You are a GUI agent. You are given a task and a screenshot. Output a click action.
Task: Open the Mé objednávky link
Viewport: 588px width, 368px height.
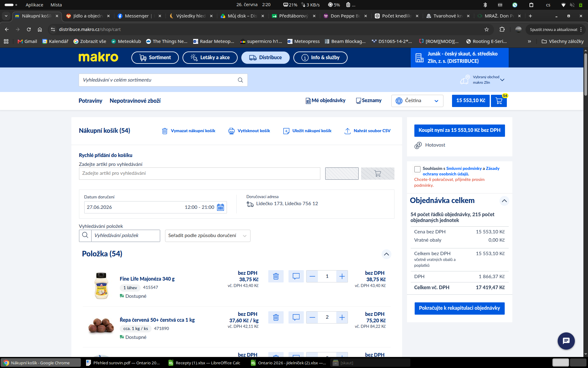pyautogui.click(x=325, y=101)
